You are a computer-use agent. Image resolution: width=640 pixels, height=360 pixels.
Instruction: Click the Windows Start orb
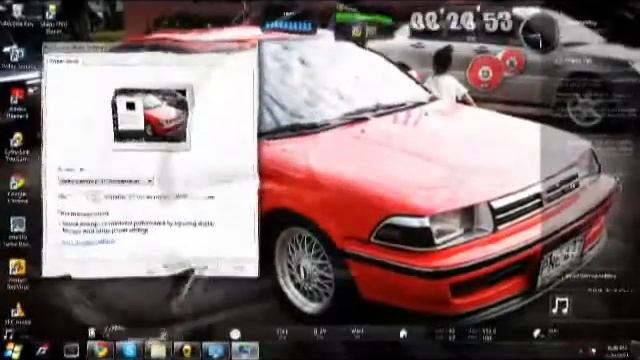[x=12, y=351]
